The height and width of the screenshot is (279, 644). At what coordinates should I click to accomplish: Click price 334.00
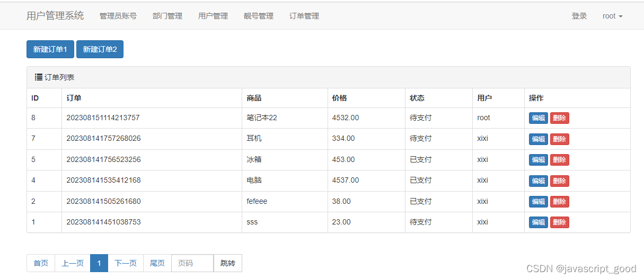pyautogui.click(x=343, y=138)
